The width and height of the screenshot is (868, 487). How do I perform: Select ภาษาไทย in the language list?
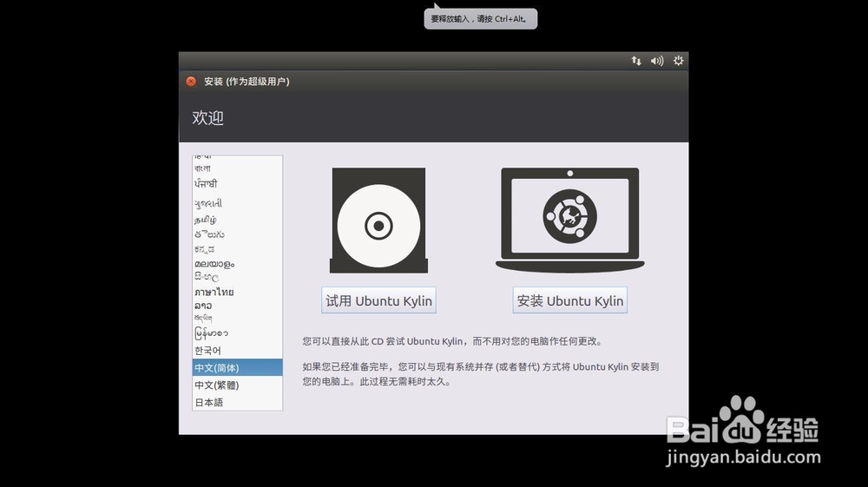[238, 292]
